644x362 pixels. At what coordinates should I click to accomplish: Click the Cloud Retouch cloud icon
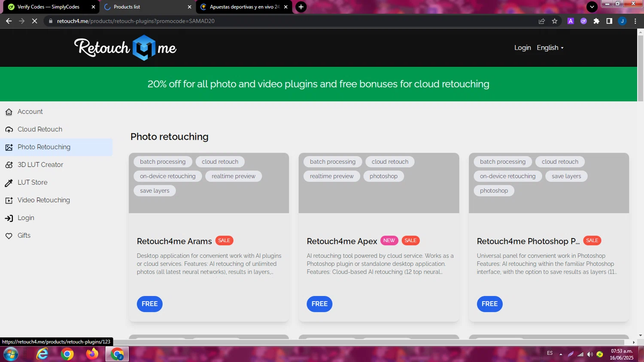pyautogui.click(x=9, y=130)
